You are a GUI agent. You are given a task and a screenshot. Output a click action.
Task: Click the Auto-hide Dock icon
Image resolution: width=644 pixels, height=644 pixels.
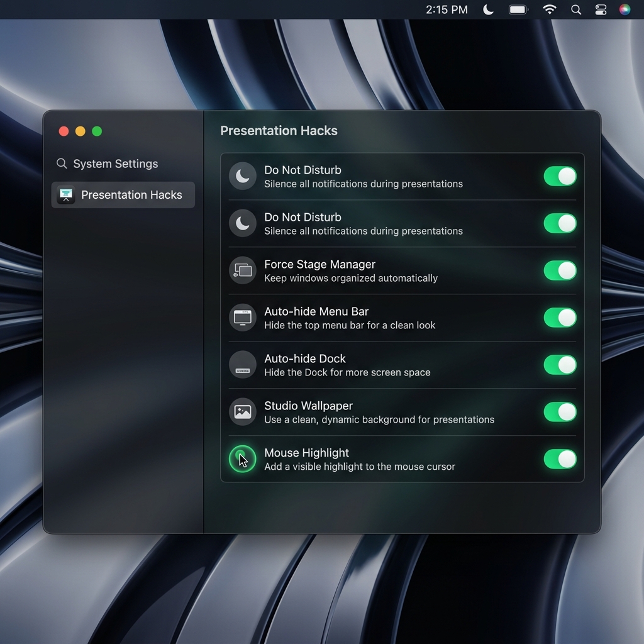pyautogui.click(x=242, y=365)
